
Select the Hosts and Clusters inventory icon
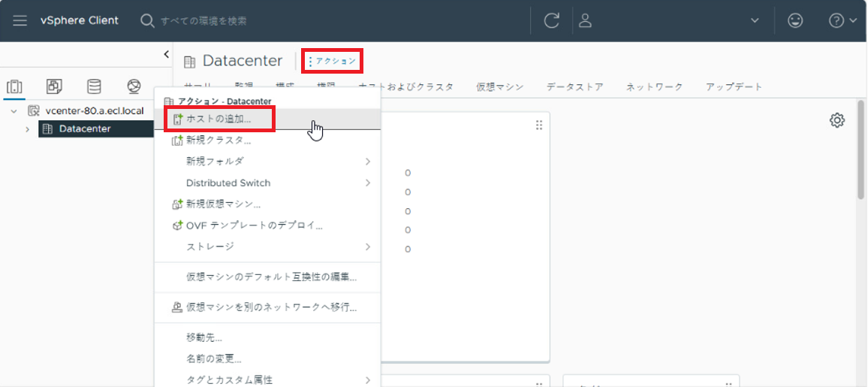point(14,86)
